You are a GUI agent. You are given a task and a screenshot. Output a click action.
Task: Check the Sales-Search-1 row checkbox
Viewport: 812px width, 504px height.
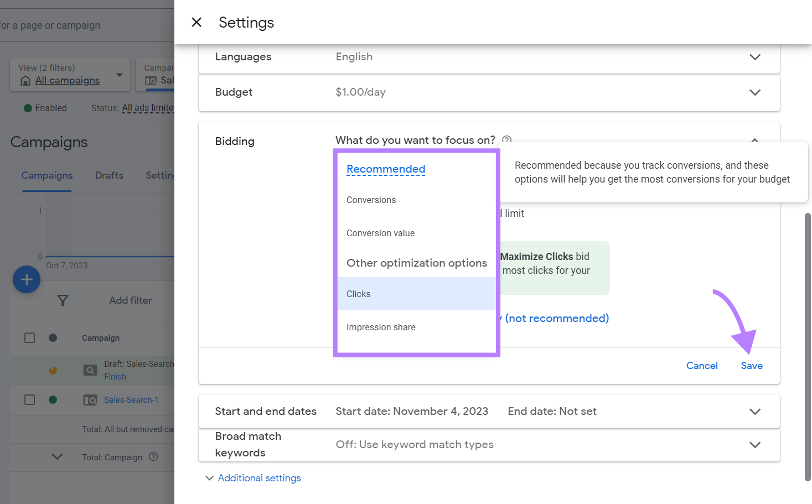29,399
